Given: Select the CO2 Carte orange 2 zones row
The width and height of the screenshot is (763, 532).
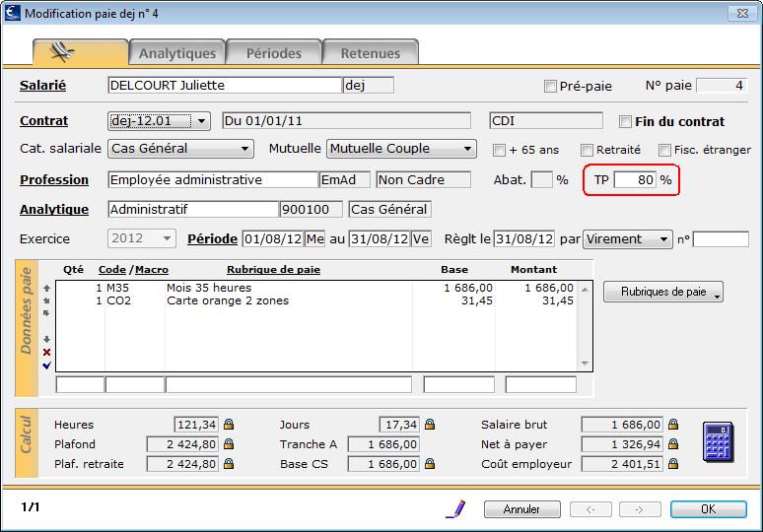Looking at the screenshot, I should 316,300.
